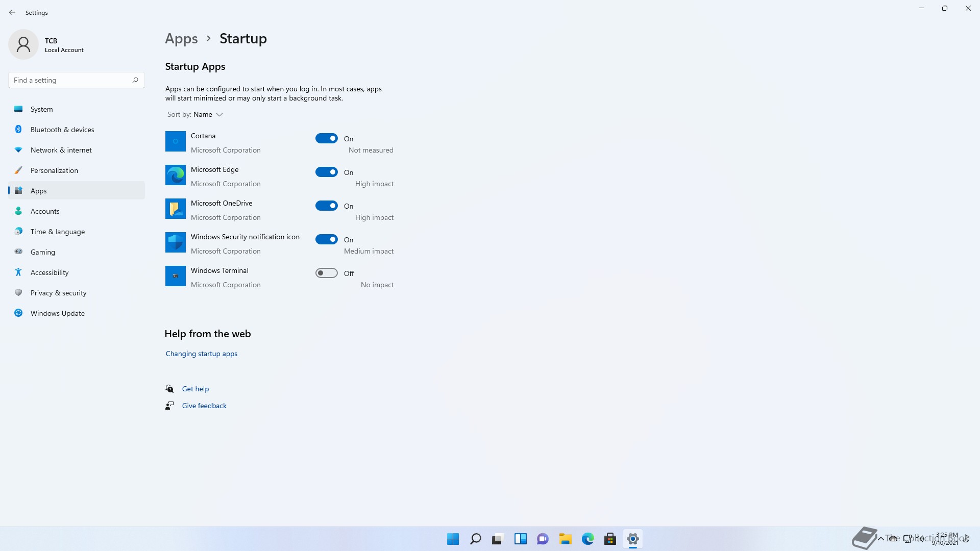Disable Windows Security notification icon toggle
This screenshot has height=551, width=980.
click(327, 239)
